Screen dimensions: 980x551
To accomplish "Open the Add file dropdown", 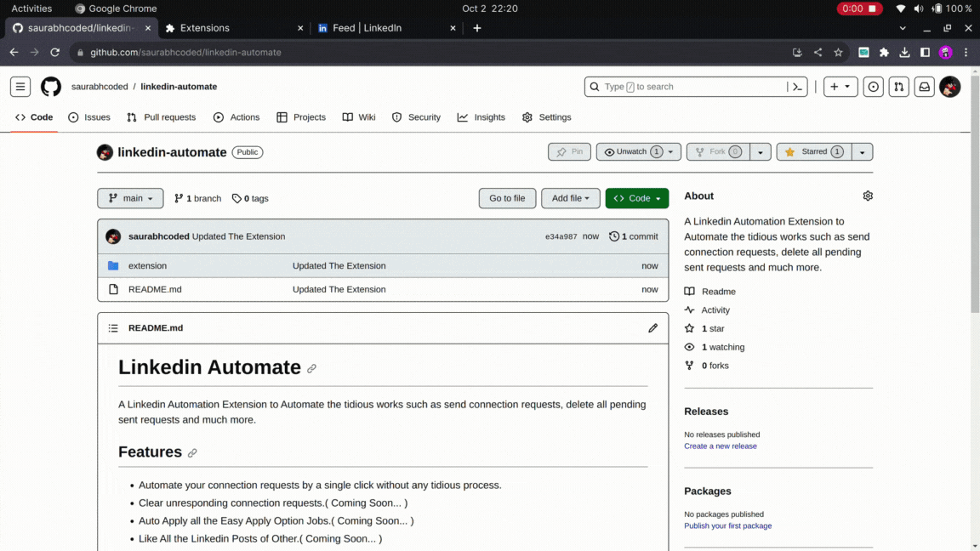I will (570, 198).
